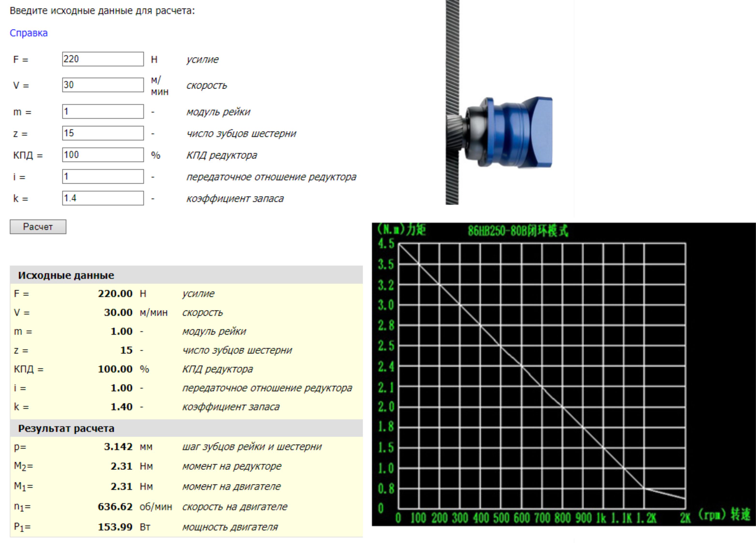Click the 153.99 motor power result
The height and width of the screenshot is (543, 756).
tap(115, 527)
